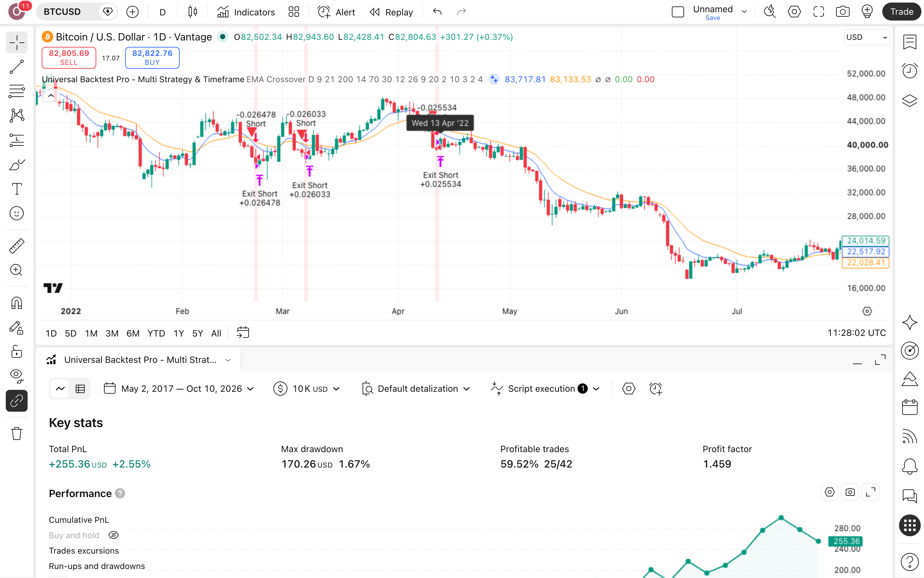
Task: Select Run-ups and drawdowns view
Action: click(x=97, y=566)
